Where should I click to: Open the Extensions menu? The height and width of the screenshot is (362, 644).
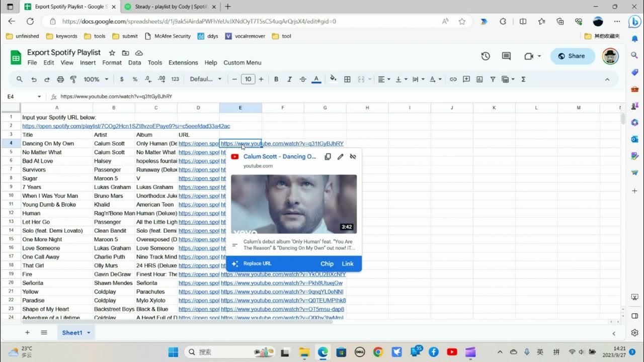click(183, 63)
